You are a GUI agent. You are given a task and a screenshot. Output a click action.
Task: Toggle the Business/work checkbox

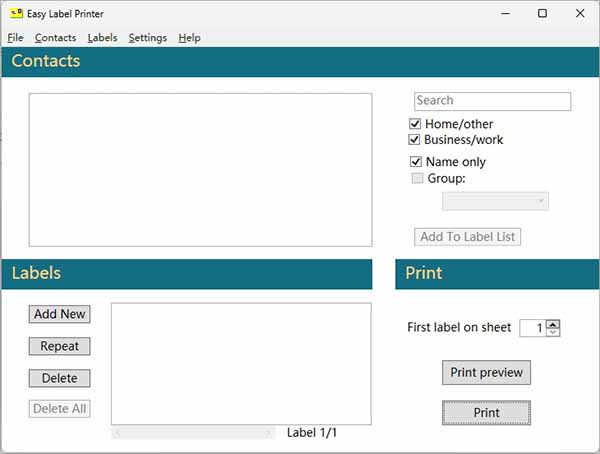pos(416,140)
